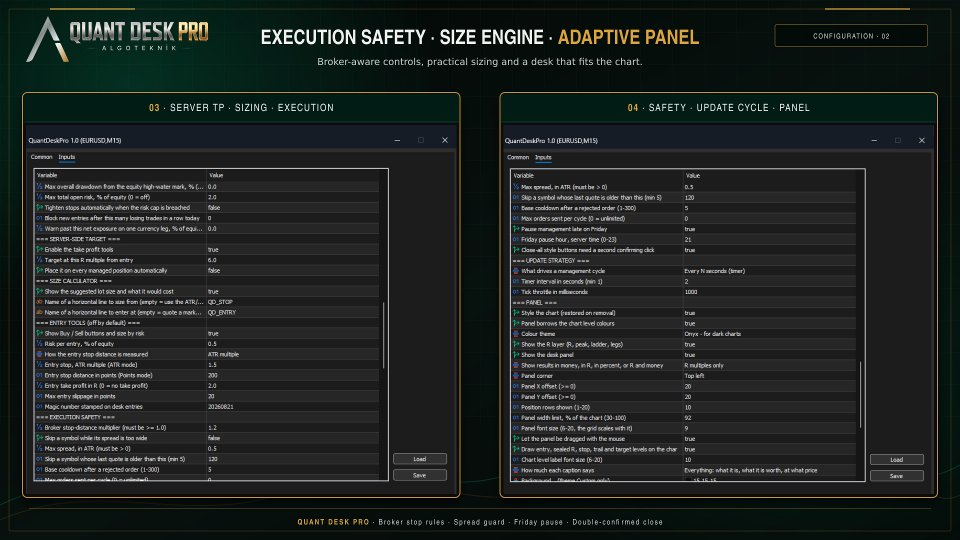960x540 pixels.
Task: Click the icon beside 'Position rows shown (1-20)'
Action: [x=516, y=407]
